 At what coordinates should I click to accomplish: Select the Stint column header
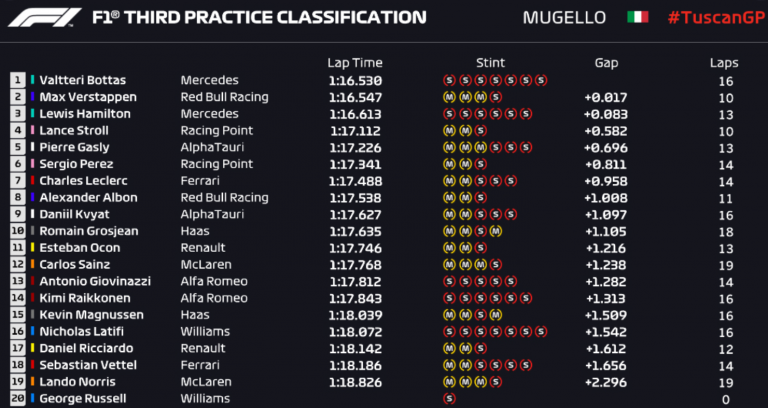[x=490, y=60]
